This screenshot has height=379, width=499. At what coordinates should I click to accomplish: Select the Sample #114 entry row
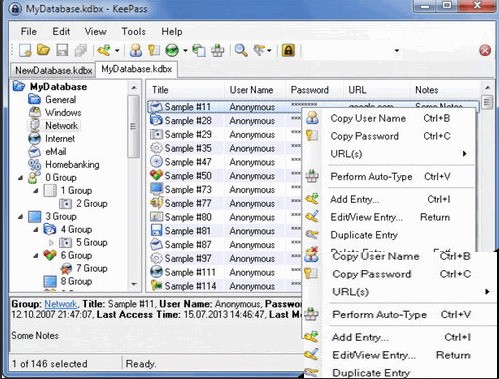click(x=225, y=286)
